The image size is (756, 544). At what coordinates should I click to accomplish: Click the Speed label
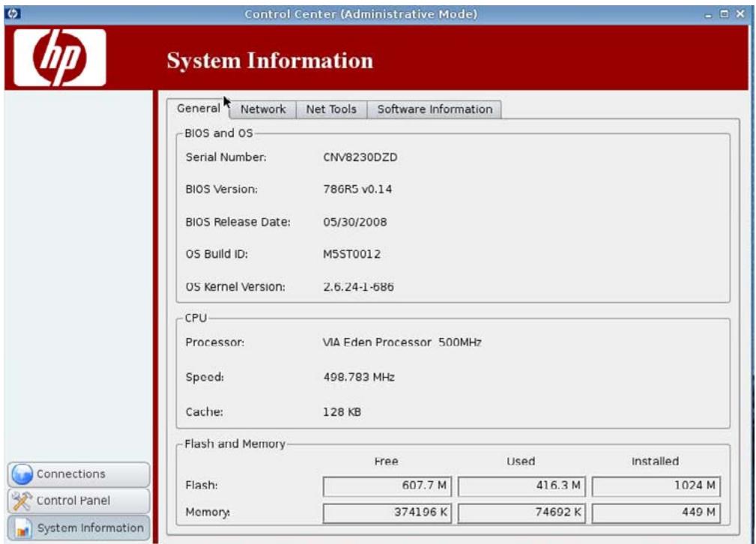[x=205, y=377]
